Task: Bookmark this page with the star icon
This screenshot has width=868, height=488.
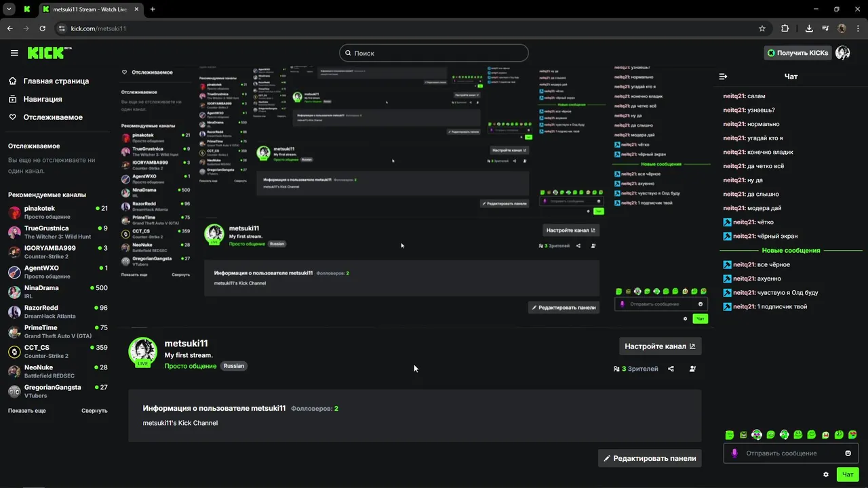Action: [762, 28]
